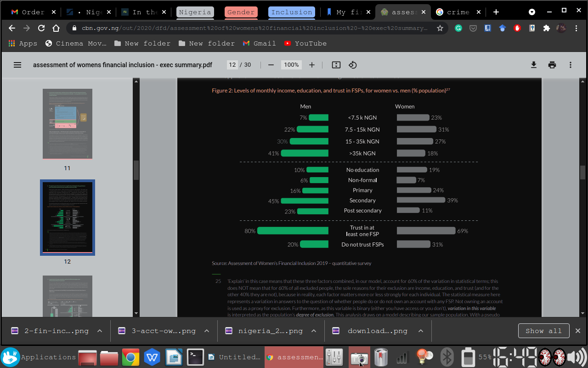This screenshot has height=368, width=588.
Task: Toggle the PDF sidebar menu icon
Action: click(x=17, y=65)
